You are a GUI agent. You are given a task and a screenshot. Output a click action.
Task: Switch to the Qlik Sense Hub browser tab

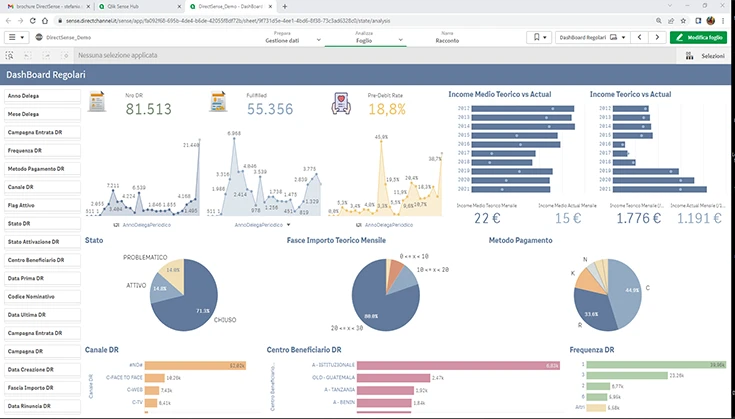140,7
